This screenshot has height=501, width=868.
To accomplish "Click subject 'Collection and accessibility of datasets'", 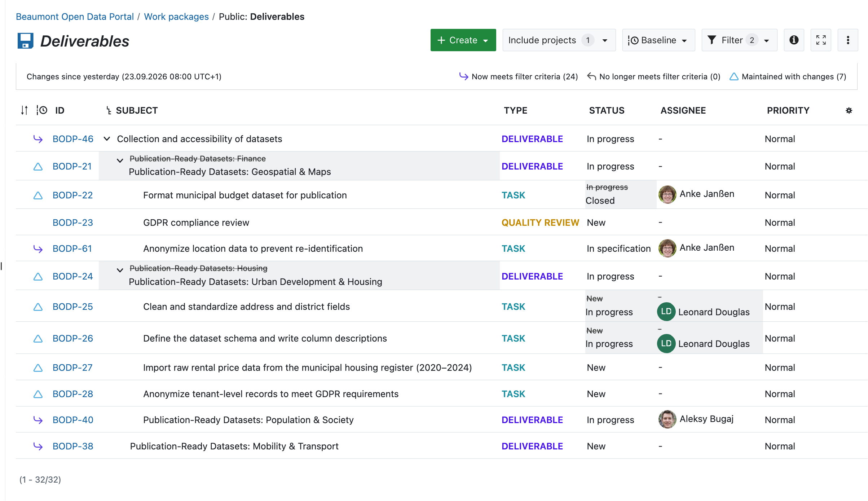I will click(x=199, y=139).
